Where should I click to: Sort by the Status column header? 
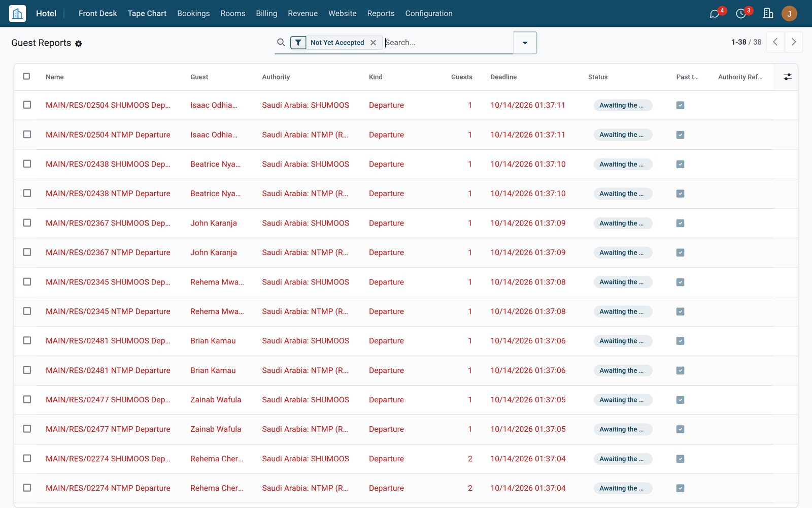tap(598, 77)
